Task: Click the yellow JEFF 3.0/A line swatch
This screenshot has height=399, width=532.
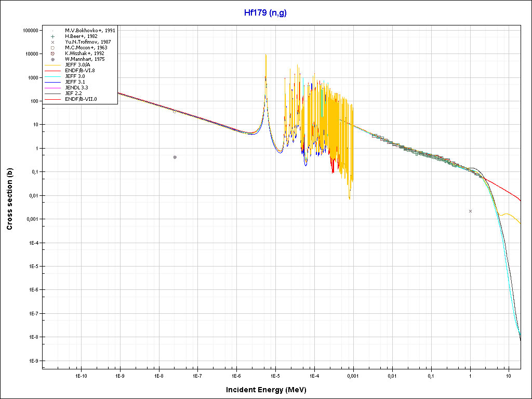Action: tap(53, 65)
